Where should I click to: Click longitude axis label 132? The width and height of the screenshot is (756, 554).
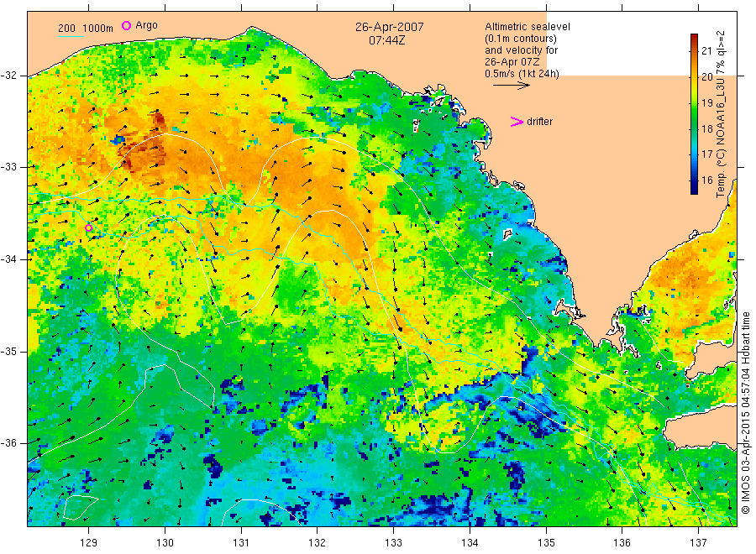318,543
